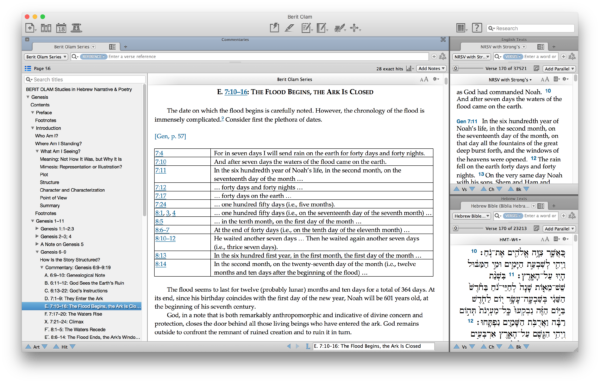Open text size icon in NRSV pane
Screen dimensions: 600x383
click(545, 79)
